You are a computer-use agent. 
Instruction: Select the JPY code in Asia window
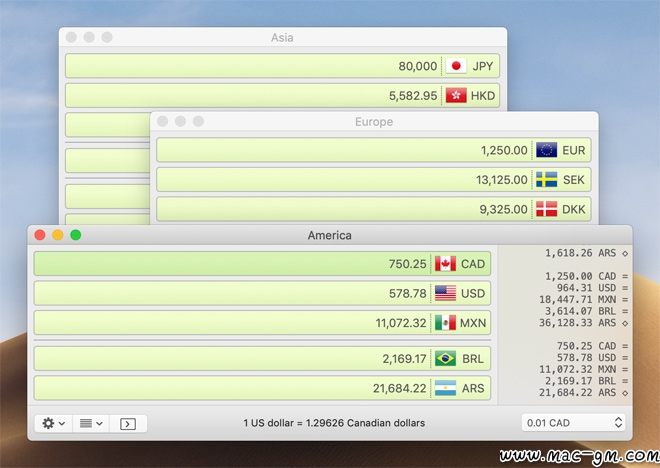482,66
